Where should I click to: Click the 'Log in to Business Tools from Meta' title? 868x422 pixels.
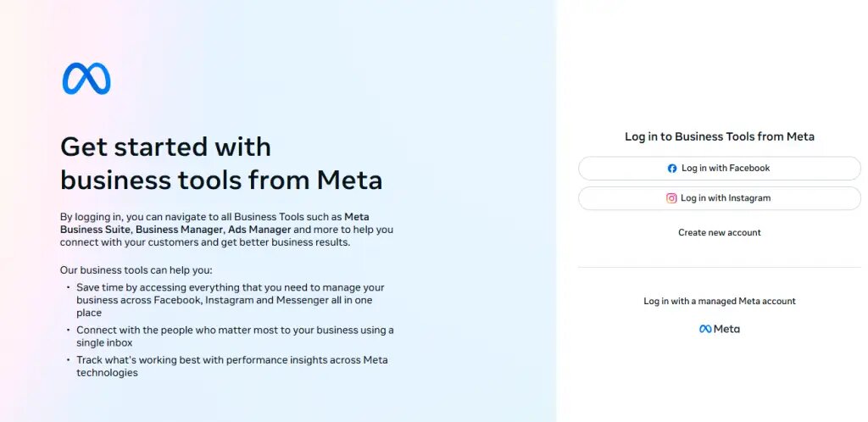click(720, 136)
